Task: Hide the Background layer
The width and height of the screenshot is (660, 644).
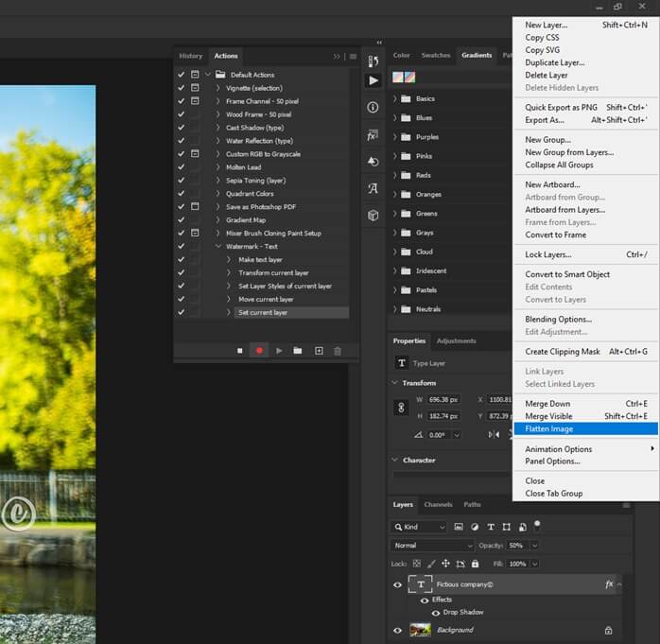Action: click(397, 630)
